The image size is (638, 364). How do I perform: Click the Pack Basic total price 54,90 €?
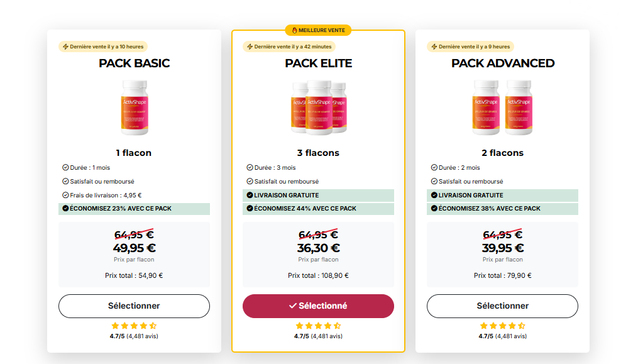click(134, 275)
